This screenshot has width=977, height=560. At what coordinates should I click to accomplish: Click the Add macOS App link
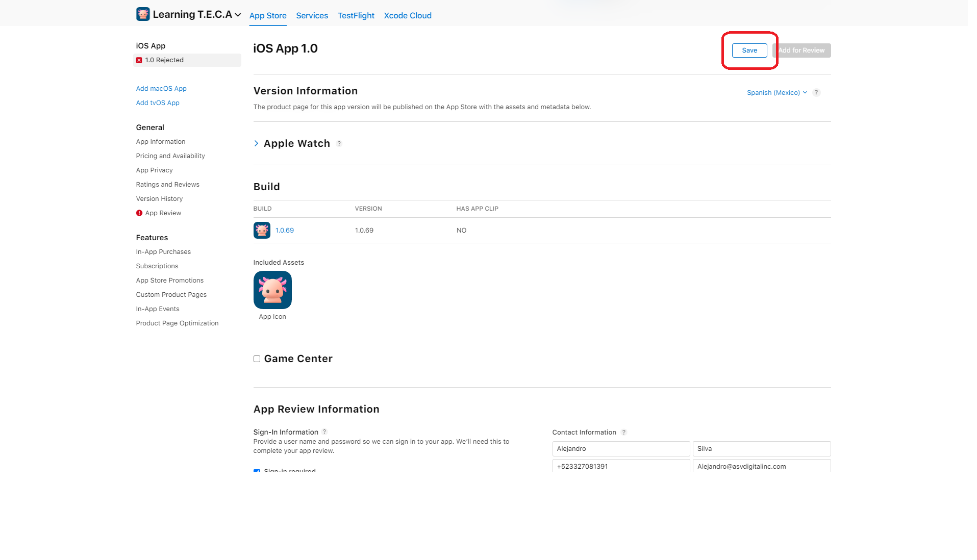pyautogui.click(x=161, y=89)
